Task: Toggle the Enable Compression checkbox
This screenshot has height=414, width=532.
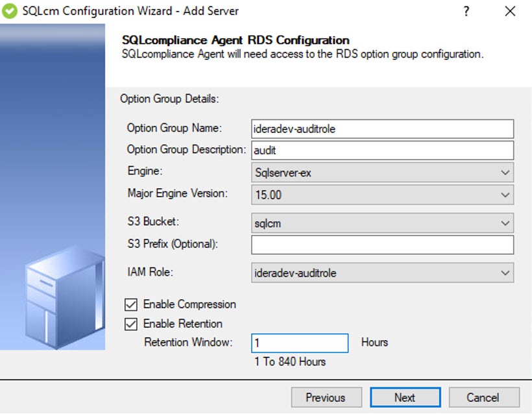Action: 131,305
